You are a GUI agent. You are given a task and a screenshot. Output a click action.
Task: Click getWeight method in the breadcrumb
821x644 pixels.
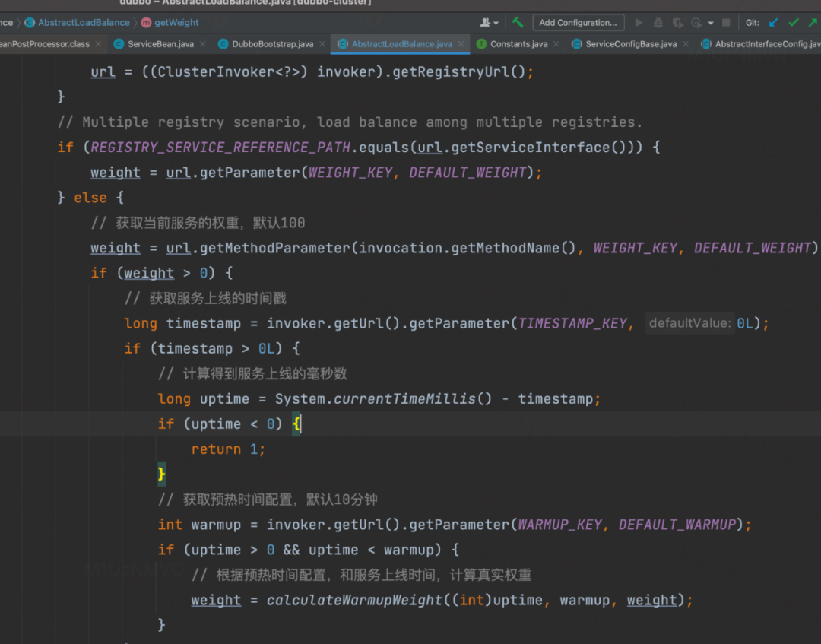click(x=176, y=23)
